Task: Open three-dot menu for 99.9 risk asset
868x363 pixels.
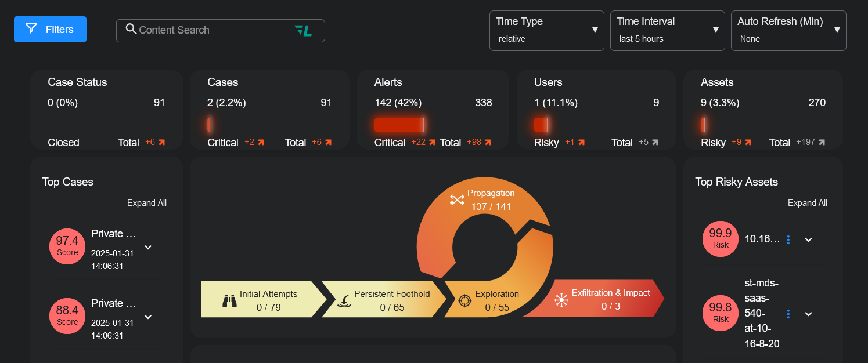Action: pyautogui.click(x=788, y=239)
